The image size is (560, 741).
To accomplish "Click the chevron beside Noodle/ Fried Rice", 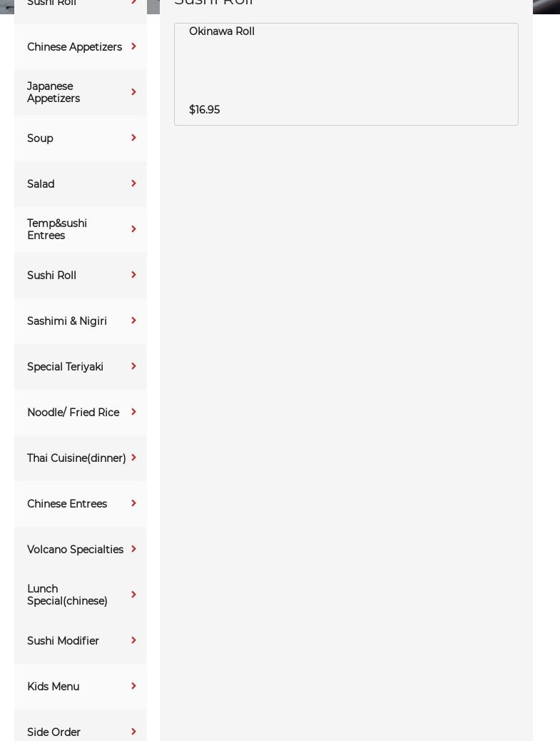I will (133, 412).
